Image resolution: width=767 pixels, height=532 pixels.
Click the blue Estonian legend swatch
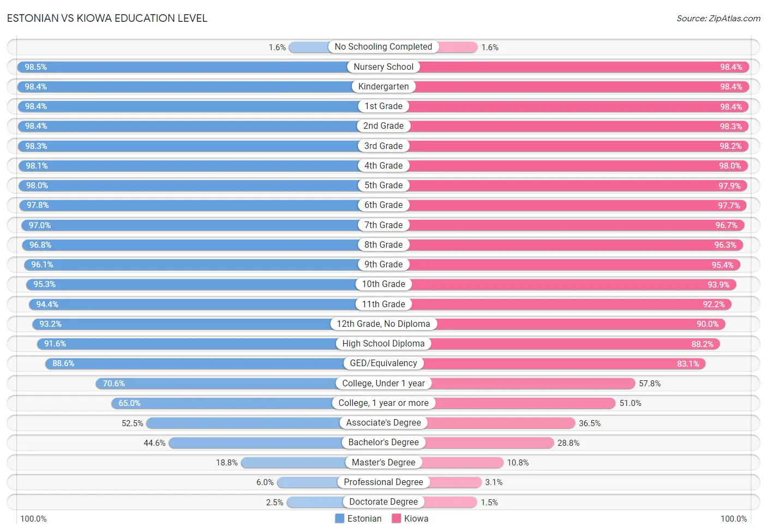(x=339, y=518)
